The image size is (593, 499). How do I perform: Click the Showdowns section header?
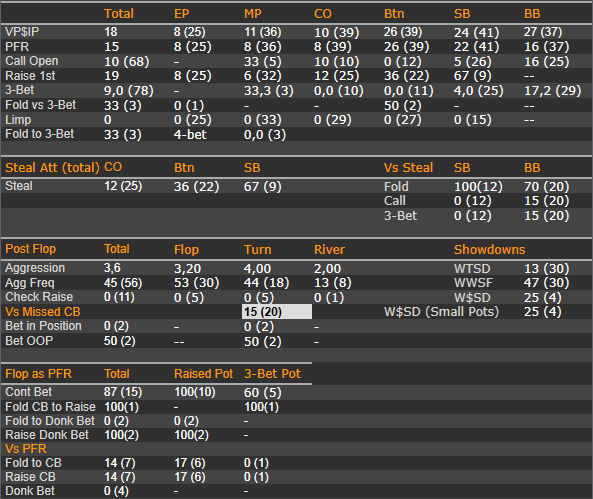point(489,249)
